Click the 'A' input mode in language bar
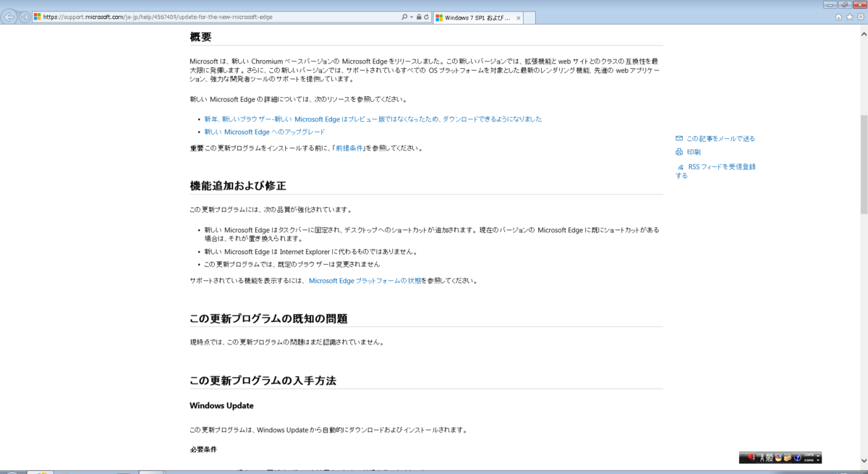Viewport: 868px width, 474px height. (762, 458)
